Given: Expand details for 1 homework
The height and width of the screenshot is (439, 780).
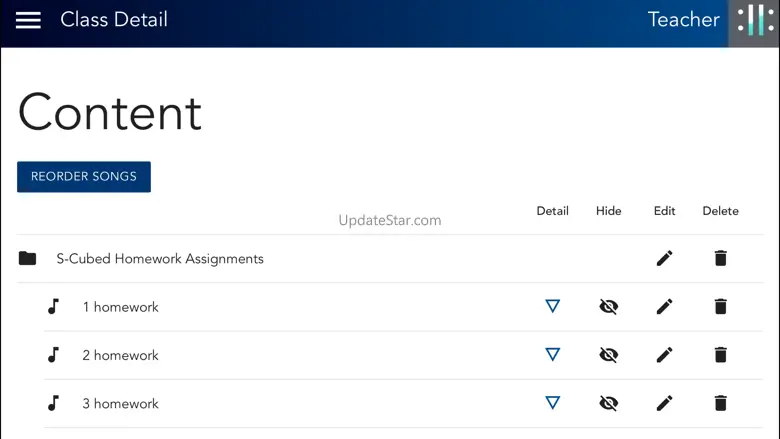Looking at the screenshot, I should (x=552, y=307).
